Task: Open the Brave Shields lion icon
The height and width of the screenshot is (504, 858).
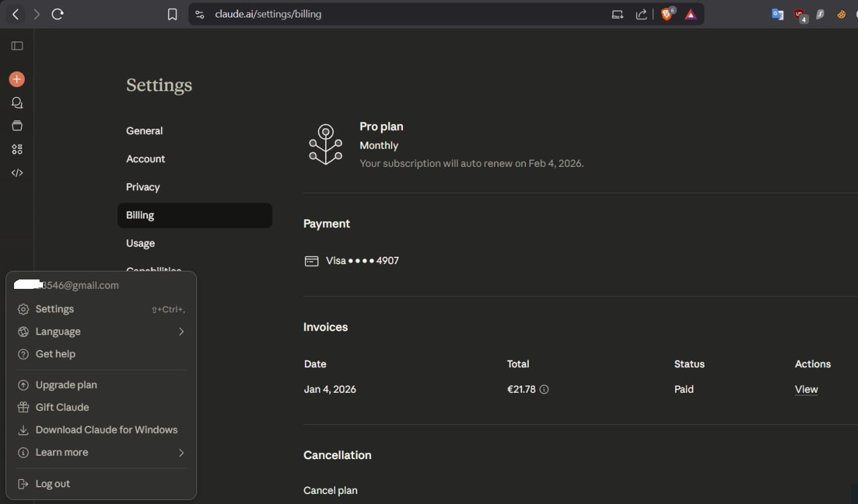Action: [x=668, y=13]
